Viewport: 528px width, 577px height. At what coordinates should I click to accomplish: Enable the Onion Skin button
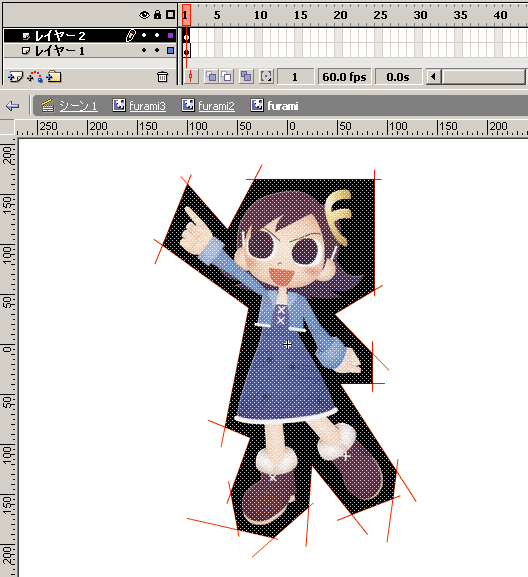click(x=211, y=77)
